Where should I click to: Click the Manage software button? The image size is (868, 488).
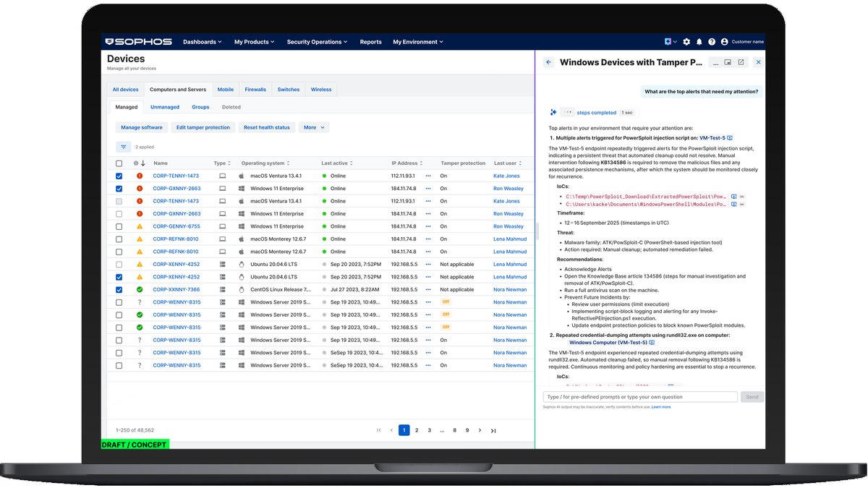pyautogui.click(x=142, y=127)
